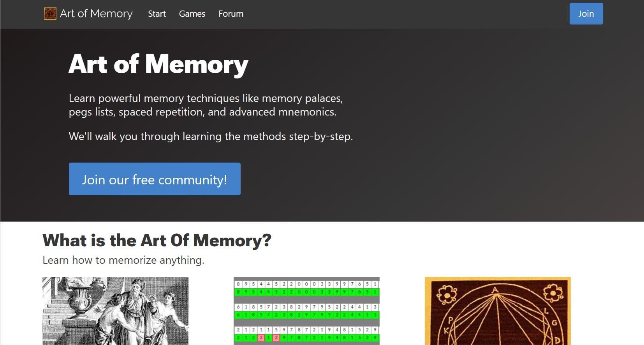The height and width of the screenshot is (345, 644).
Task: Click Learn how to memorize anything text
Action: 123,260
